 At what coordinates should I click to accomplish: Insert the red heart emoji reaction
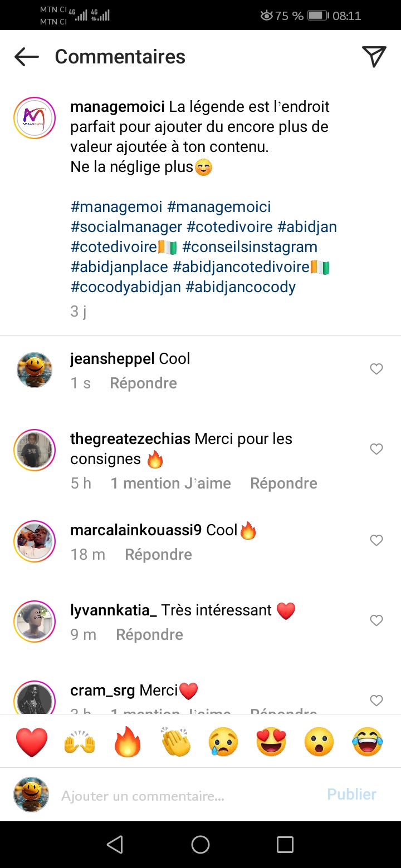coord(32,742)
